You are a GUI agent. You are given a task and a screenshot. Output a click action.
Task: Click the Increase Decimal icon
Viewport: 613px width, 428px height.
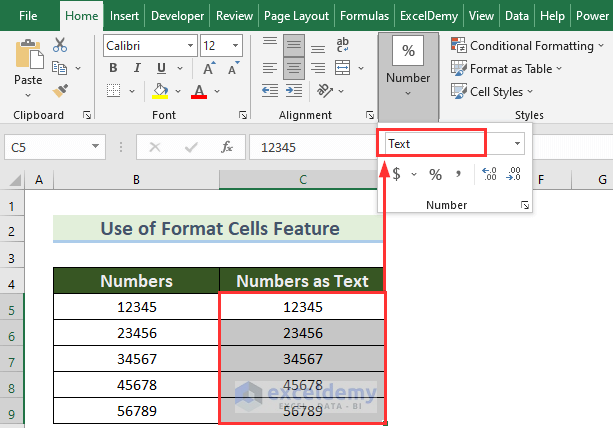click(489, 174)
